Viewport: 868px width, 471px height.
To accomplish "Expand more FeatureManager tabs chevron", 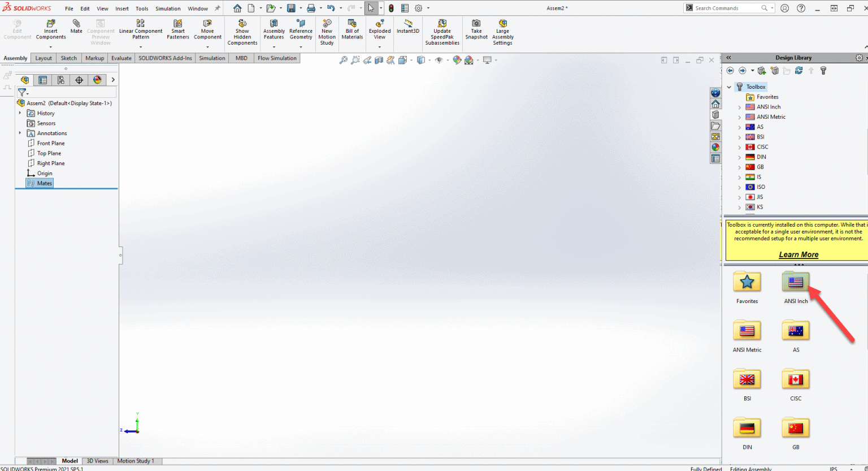I will (113, 80).
